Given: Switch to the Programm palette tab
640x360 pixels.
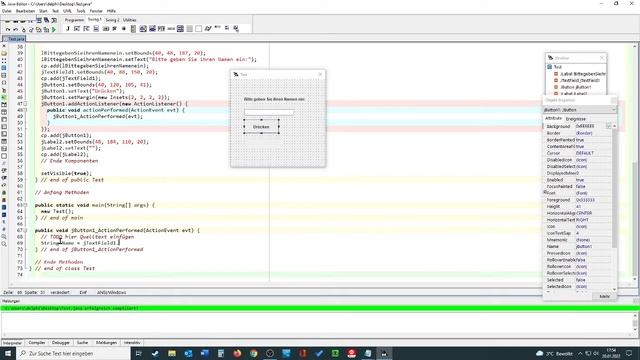Looking at the screenshot, I should 74,20.
